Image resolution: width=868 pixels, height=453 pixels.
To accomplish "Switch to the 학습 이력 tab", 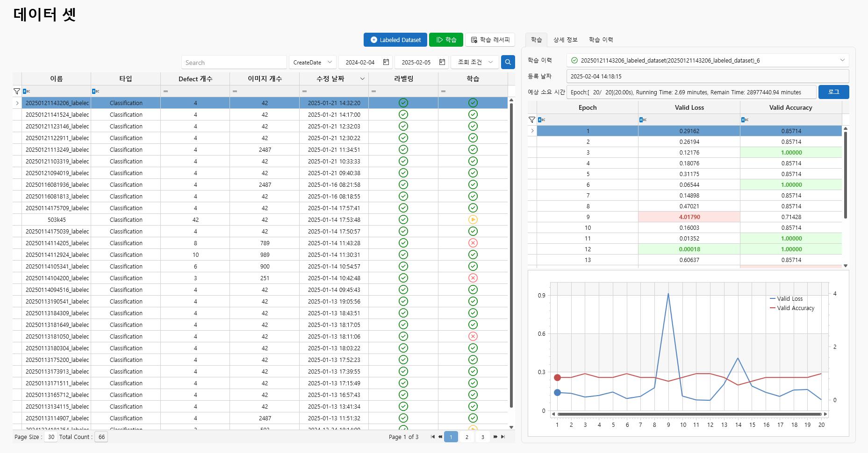I will click(x=601, y=40).
